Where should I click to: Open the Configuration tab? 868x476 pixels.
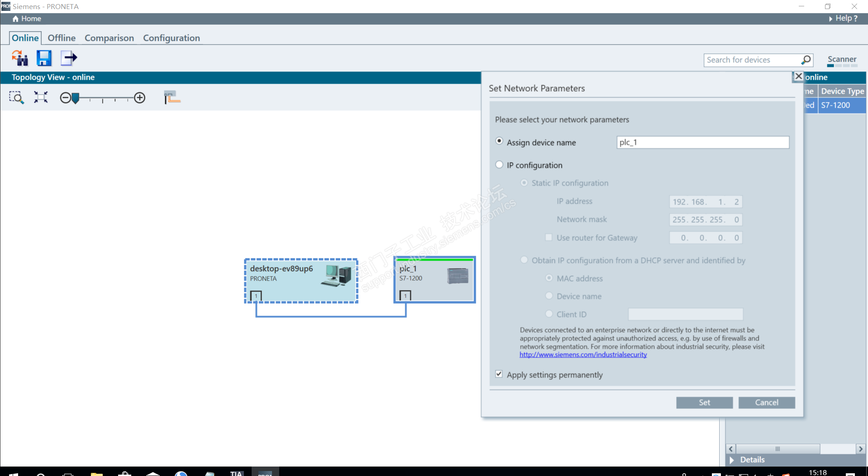[172, 38]
